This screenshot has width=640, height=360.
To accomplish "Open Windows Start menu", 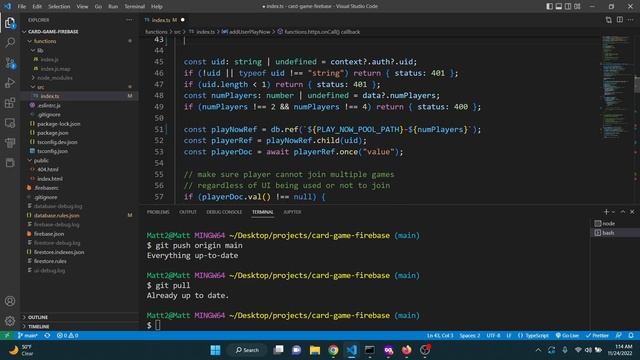I will (x=216, y=350).
